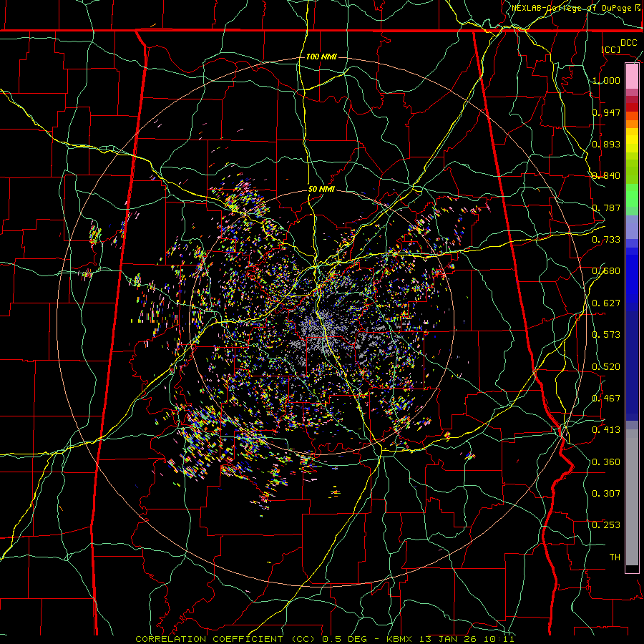Click the DCC product label
This screenshot has height=644, width=644.
[x=628, y=43]
